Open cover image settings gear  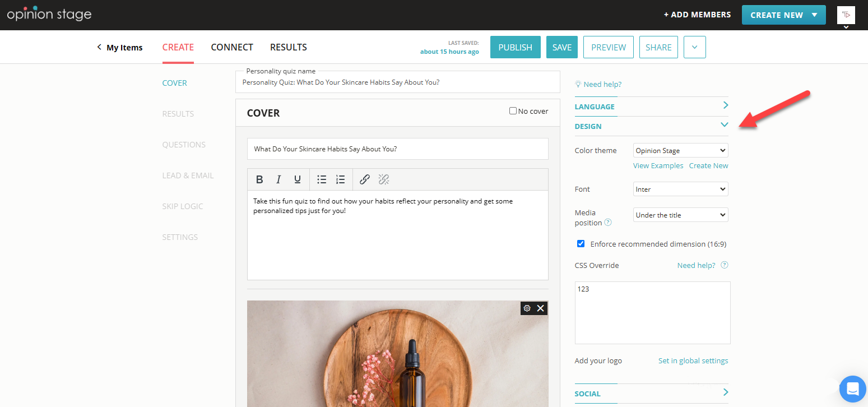pyautogui.click(x=527, y=308)
